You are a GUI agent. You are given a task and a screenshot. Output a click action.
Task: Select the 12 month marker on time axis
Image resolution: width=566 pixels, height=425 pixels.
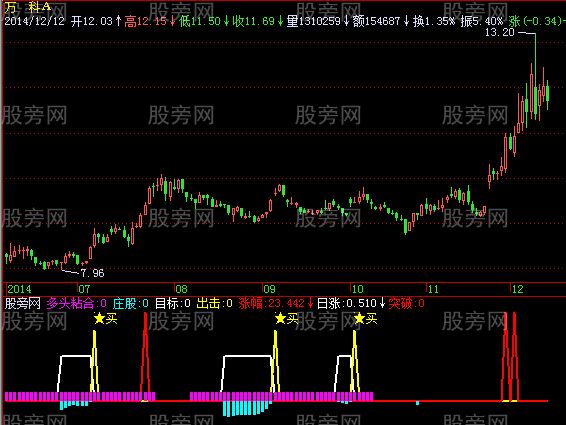tap(517, 289)
